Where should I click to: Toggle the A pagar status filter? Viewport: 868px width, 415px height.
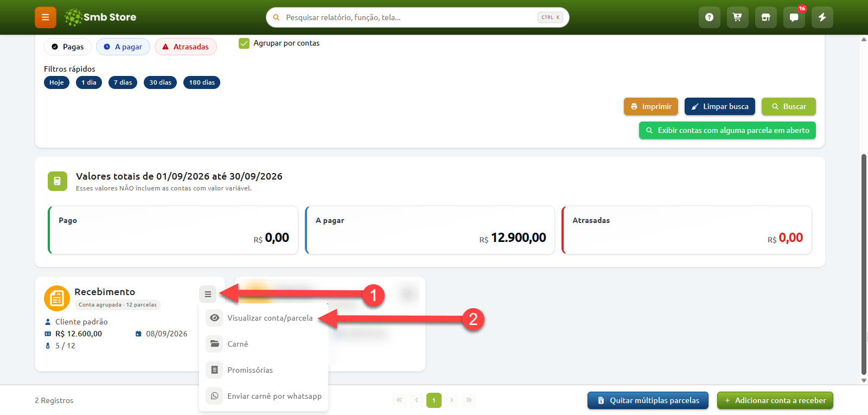(x=123, y=47)
